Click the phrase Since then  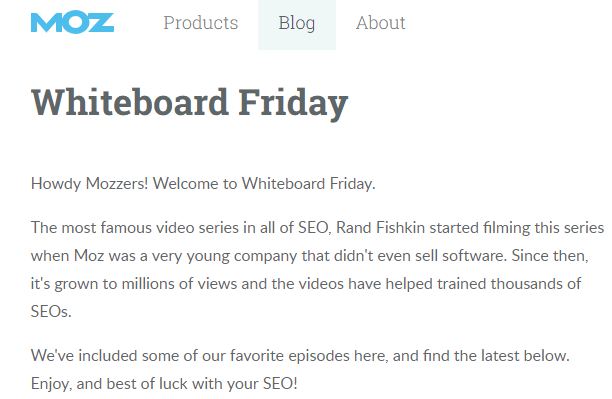(550, 256)
